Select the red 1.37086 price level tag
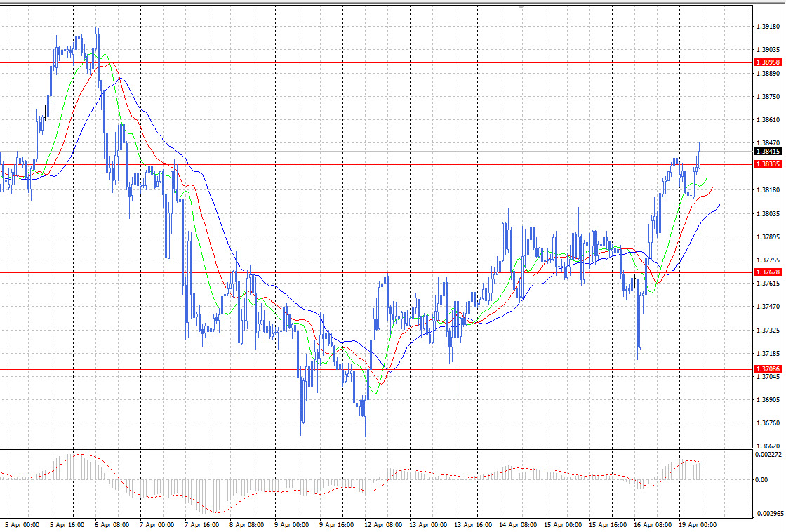 pos(768,368)
